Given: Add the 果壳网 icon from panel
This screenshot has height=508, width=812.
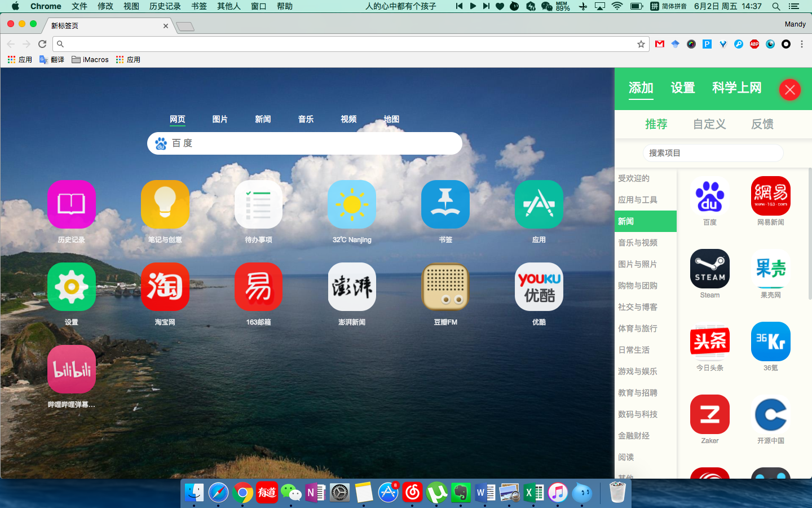Looking at the screenshot, I should tap(771, 269).
